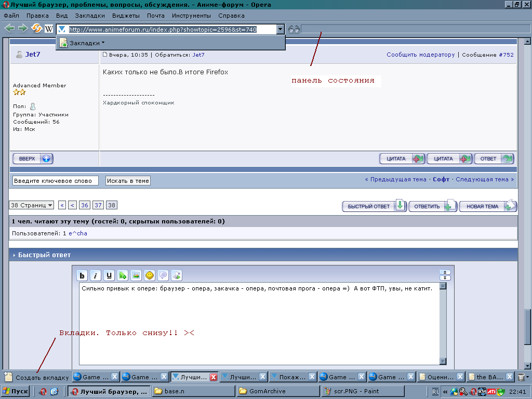Close the active Лучши... tab
Screen dimensions: 532x399
point(213,377)
